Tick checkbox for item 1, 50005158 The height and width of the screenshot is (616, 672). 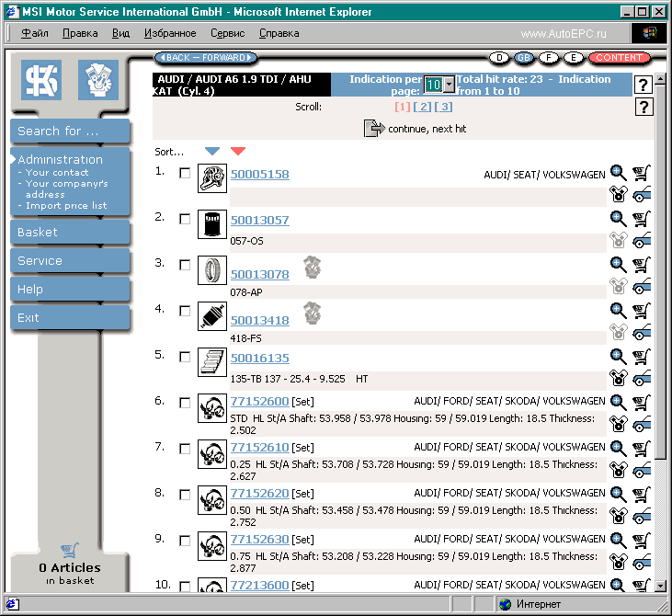(x=185, y=173)
